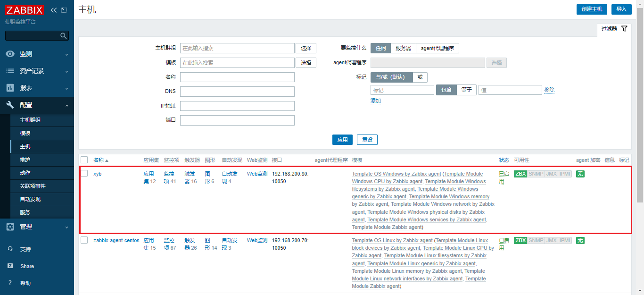
Task: Click the page vertical scrollbar
Action: tap(640, 104)
